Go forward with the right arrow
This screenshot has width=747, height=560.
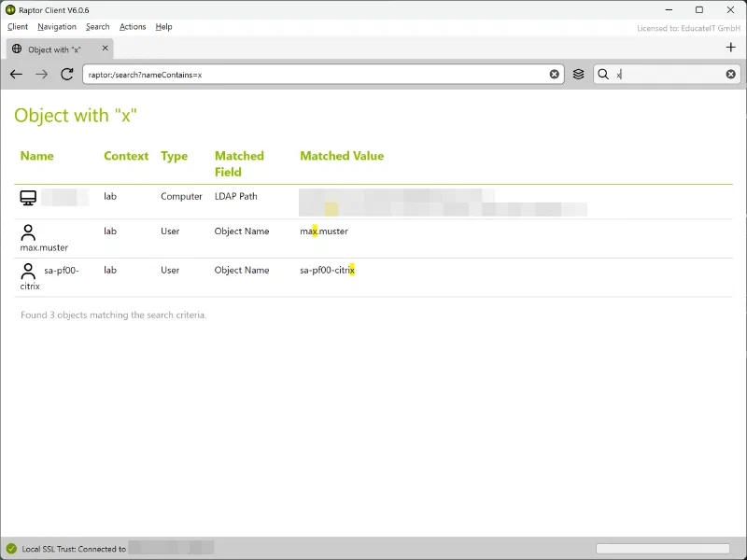pos(41,75)
